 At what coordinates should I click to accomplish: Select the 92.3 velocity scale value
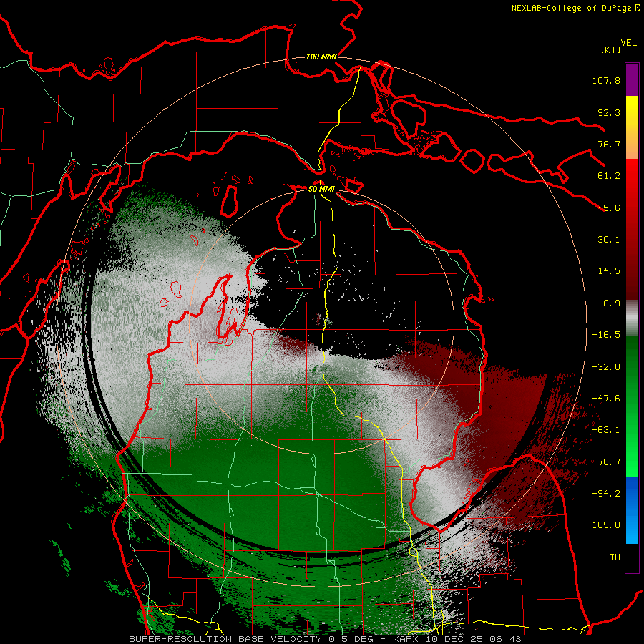[x=609, y=112]
